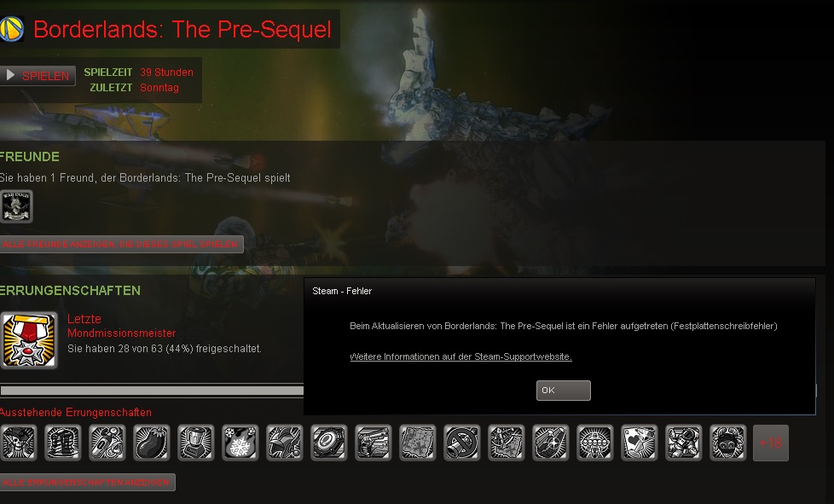Viewport: 834px width, 504px height.
Task: Click the achievements progress bar
Action: [x=152, y=391]
